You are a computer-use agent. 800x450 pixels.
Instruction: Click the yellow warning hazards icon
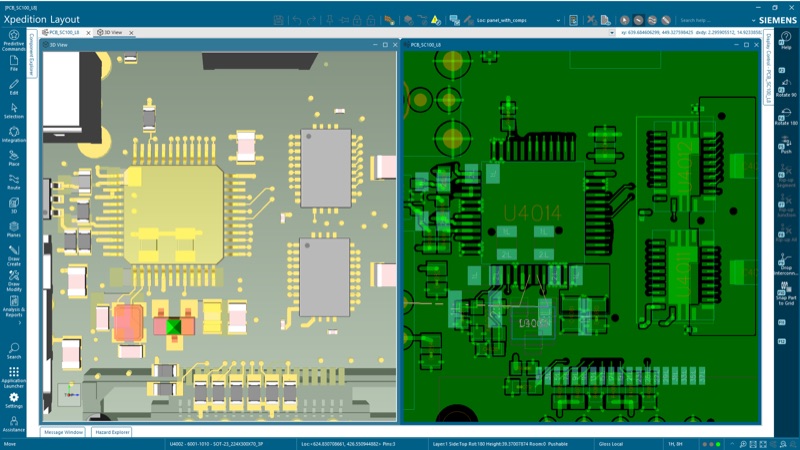click(436, 20)
